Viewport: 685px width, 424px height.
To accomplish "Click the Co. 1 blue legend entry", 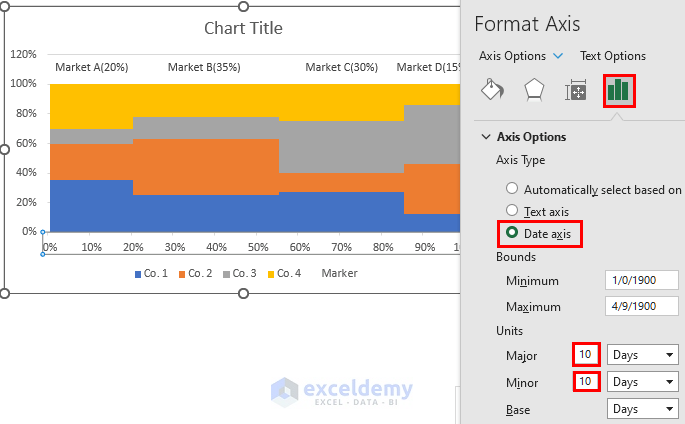I will 152,273.
